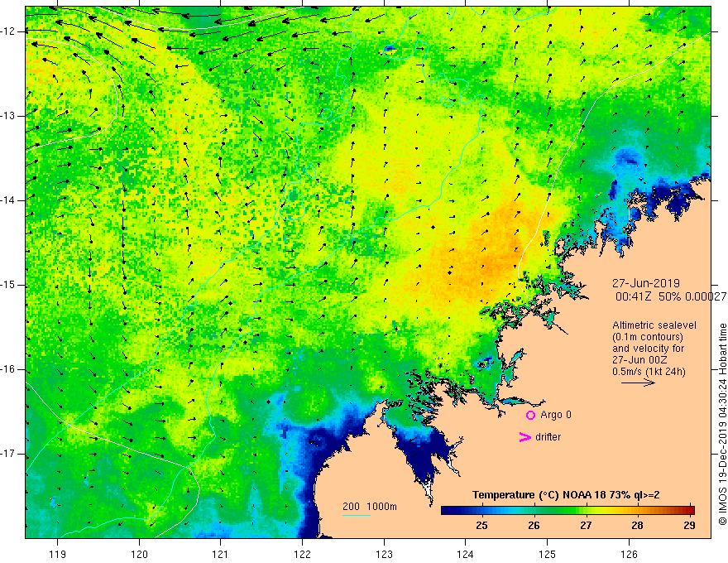Click longitude label 124

pos(466,554)
